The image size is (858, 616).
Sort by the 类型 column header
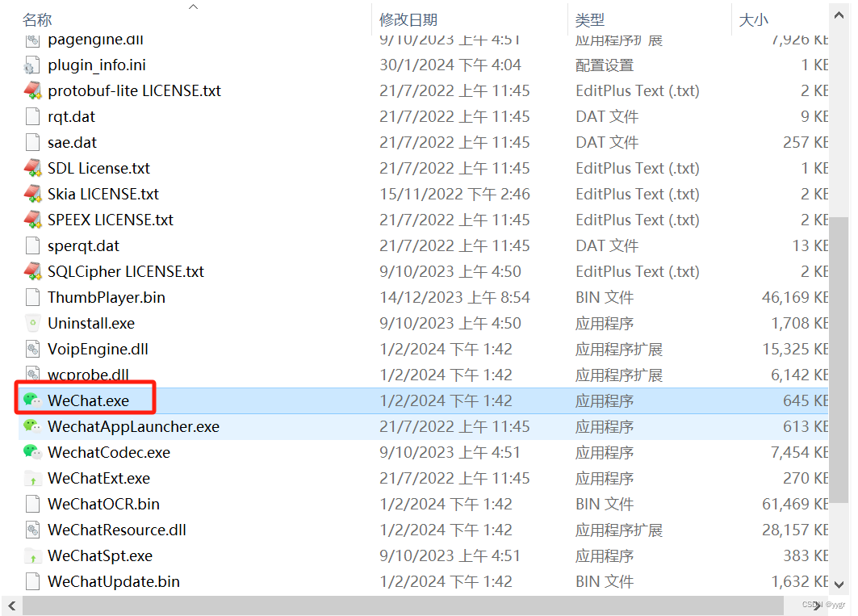(x=590, y=20)
